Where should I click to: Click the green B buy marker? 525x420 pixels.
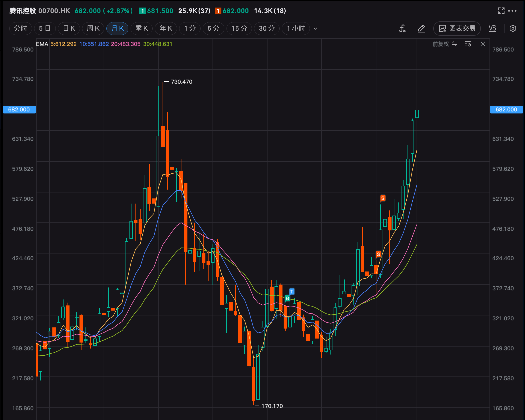point(287,298)
